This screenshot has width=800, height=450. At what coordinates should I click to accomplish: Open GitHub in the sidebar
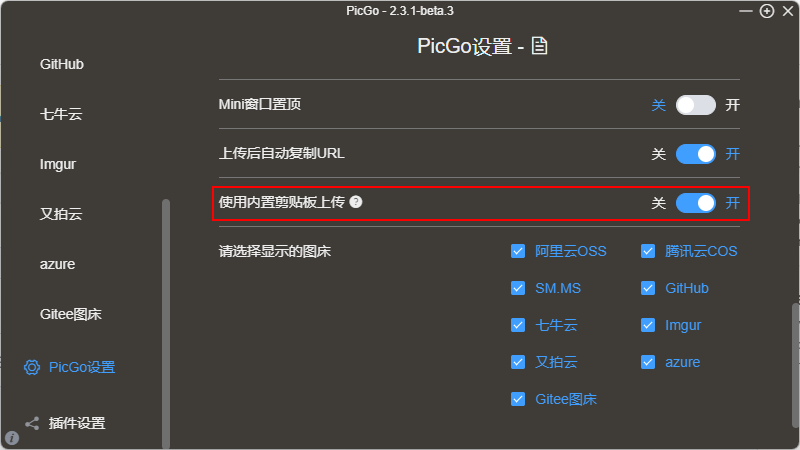(62, 64)
